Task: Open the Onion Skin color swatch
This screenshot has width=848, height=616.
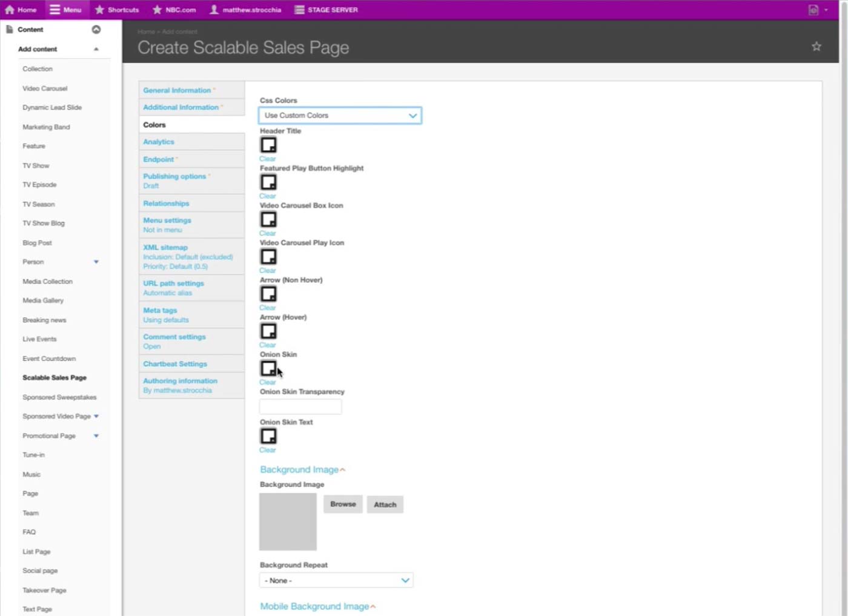Action: pyautogui.click(x=268, y=368)
